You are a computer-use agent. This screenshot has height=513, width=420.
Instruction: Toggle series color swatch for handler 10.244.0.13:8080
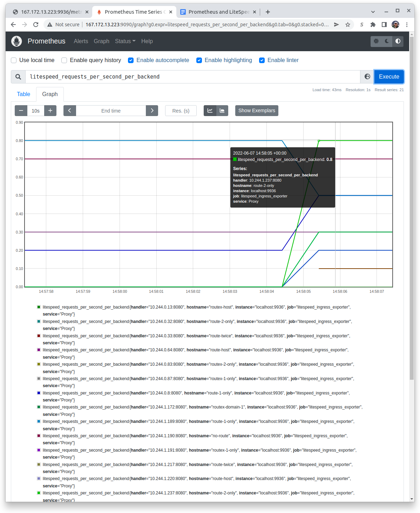39,307
